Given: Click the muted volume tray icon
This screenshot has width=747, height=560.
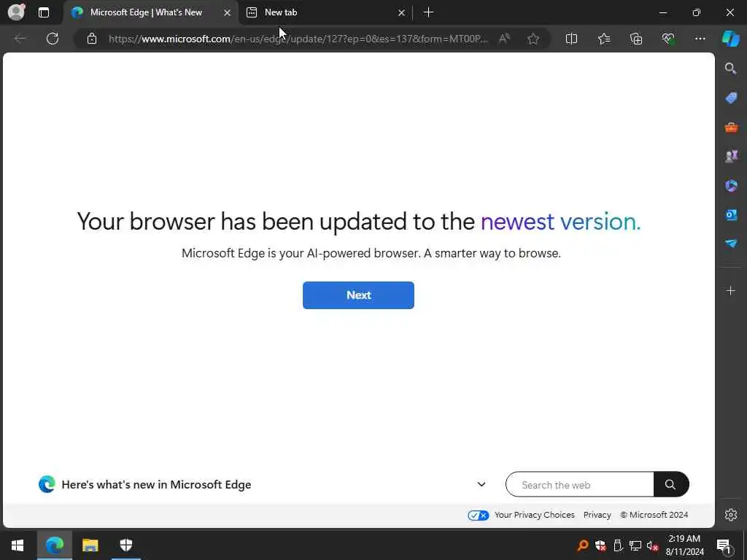Looking at the screenshot, I should [653, 545].
